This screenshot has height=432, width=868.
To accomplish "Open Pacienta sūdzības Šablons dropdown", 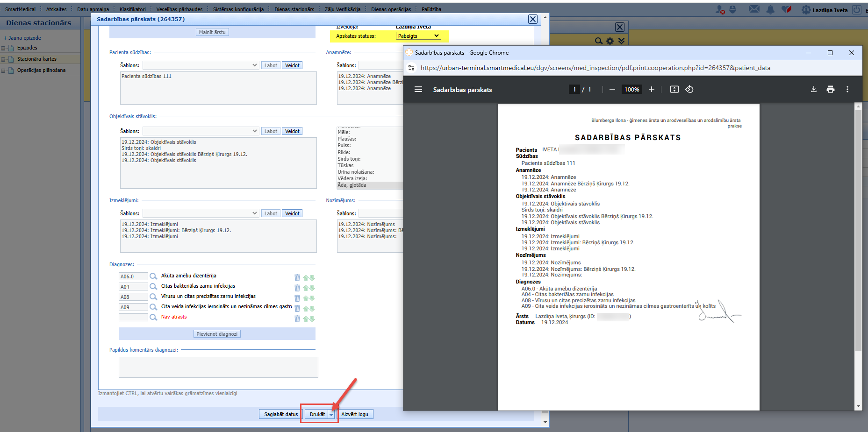I will pyautogui.click(x=201, y=65).
